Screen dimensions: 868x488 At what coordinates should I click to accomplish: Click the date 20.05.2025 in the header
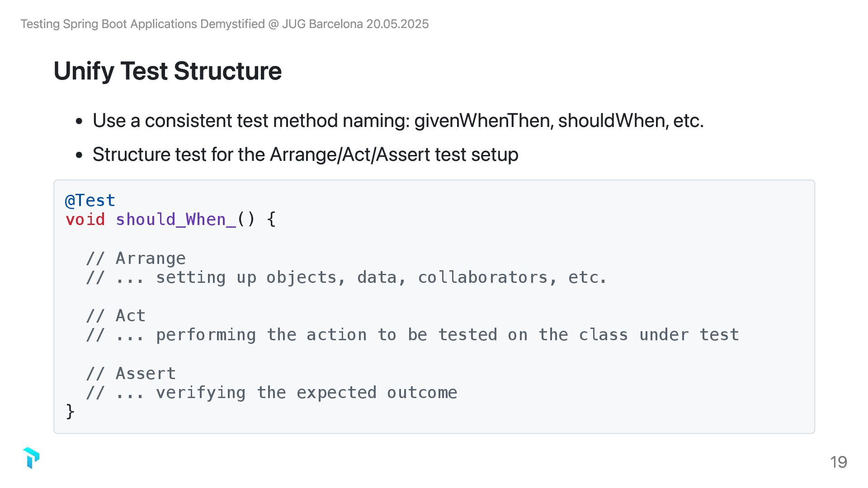(397, 24)
